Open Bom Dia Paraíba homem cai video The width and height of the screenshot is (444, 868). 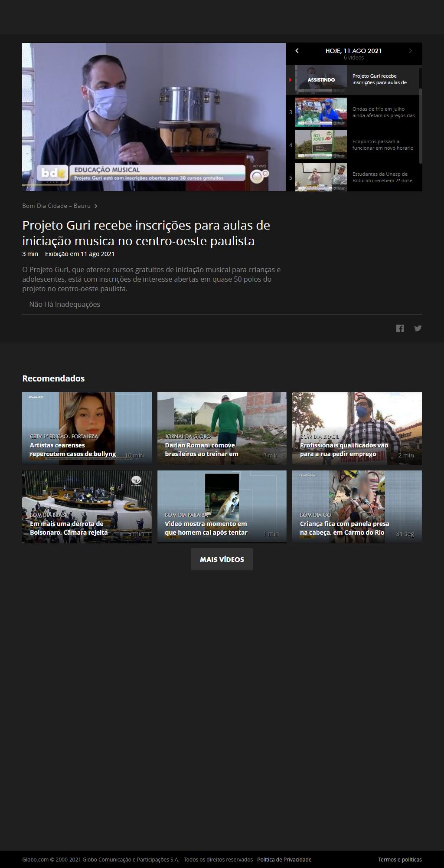tap(222, 506)
